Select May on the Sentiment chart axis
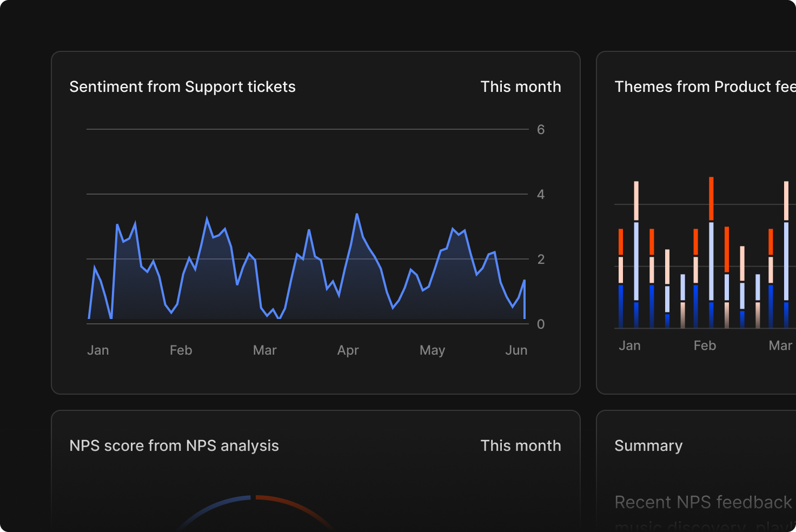Image resolution: width=796 pixels, height=532 pixels. click(432, 350)
